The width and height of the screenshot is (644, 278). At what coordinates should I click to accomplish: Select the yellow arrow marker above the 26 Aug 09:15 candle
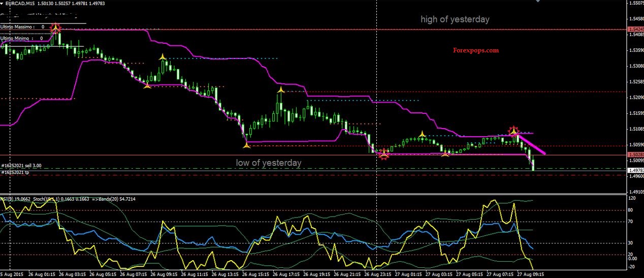(163, 57)
